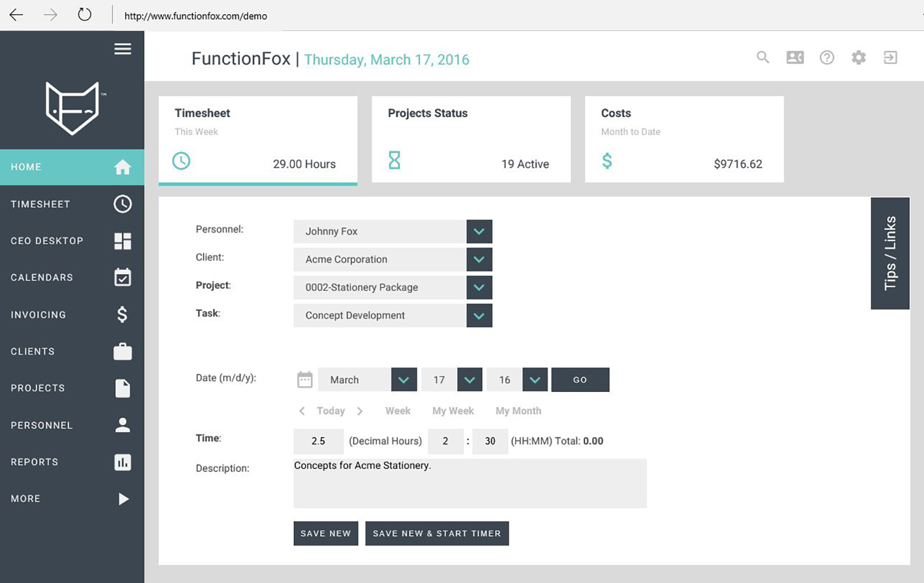The image size is (924, 583).
Task: Expand the Project dropdown arrow
Action: click(479, 287)
